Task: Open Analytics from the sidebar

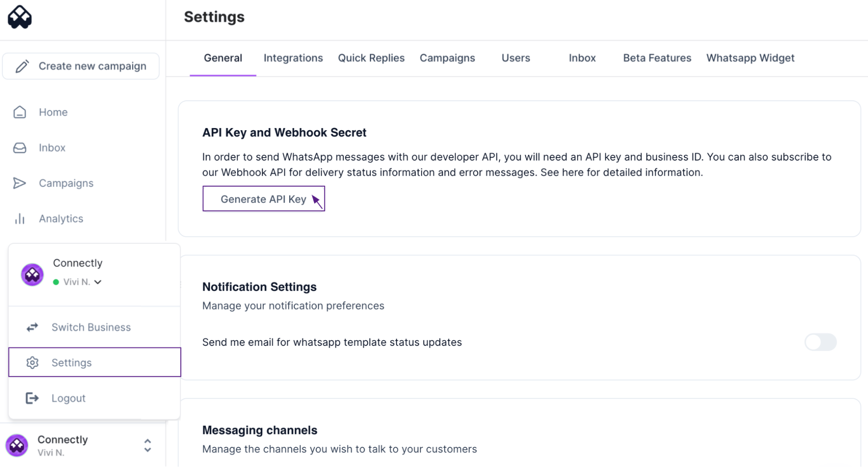Action: [61, 219]
